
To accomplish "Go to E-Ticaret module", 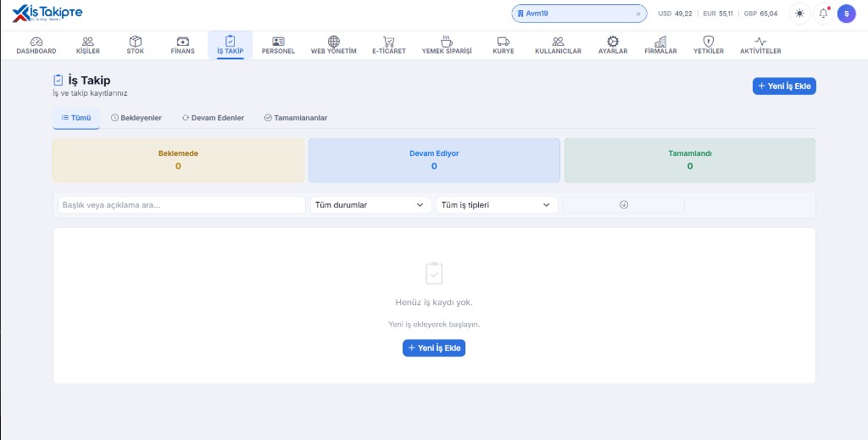I will pyautogui.click(x=388, y=46).
